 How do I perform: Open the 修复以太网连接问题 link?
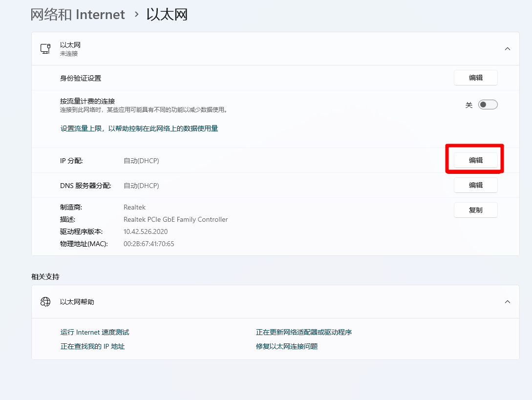pyautogui.click(x=287, y=346)
